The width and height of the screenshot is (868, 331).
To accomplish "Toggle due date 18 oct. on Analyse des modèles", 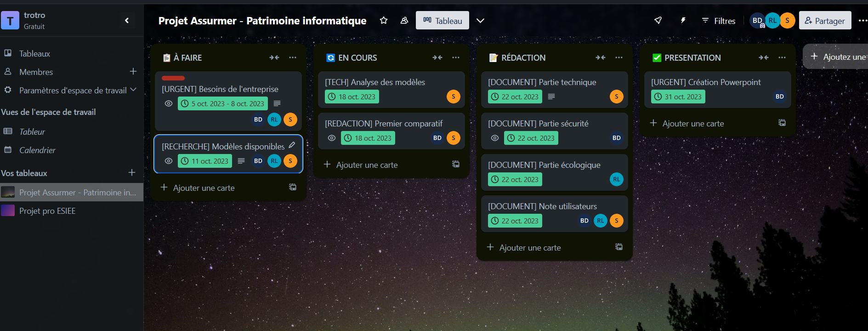I will [352, 97].
